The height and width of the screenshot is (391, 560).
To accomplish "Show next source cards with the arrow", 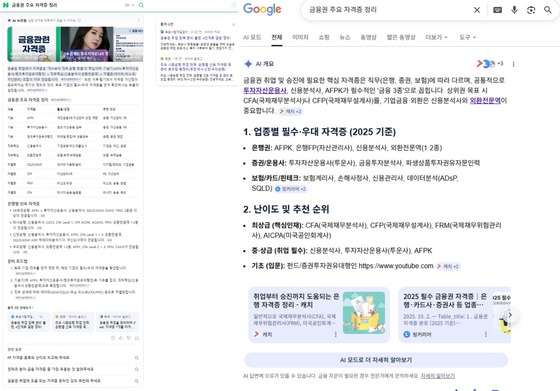I will tap(510, 315).
